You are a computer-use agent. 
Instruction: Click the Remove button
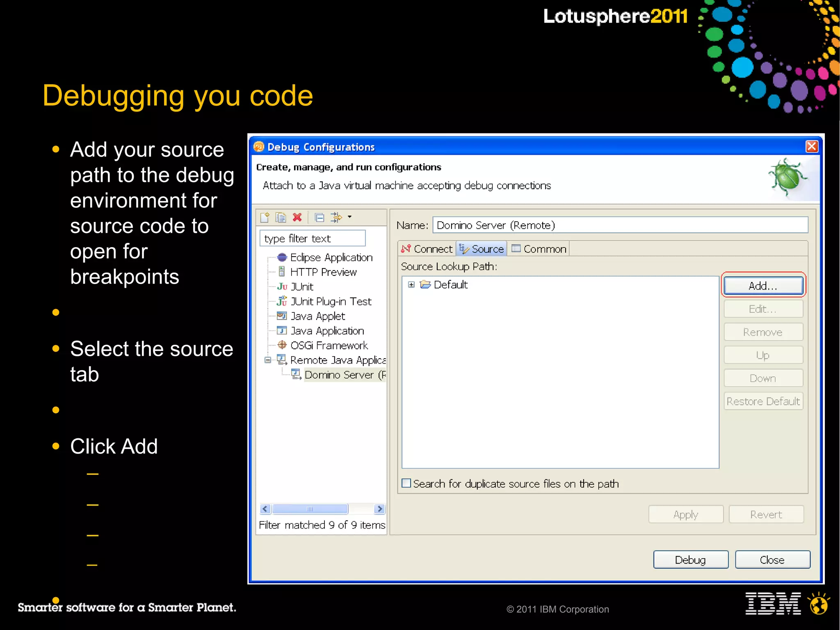tap(763, 332)
